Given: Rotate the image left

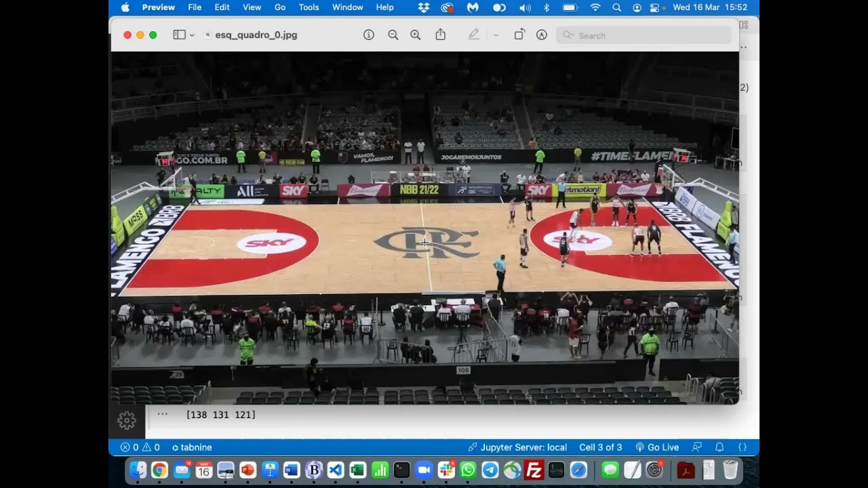Looking at the screenshot, I should click(x=519, y=35).
